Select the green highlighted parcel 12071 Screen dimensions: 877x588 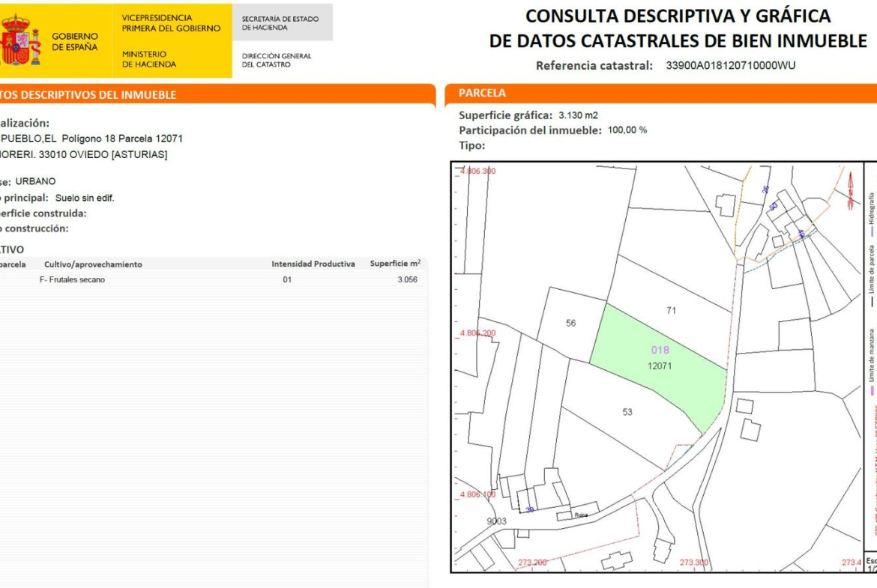tap(660, 358)
